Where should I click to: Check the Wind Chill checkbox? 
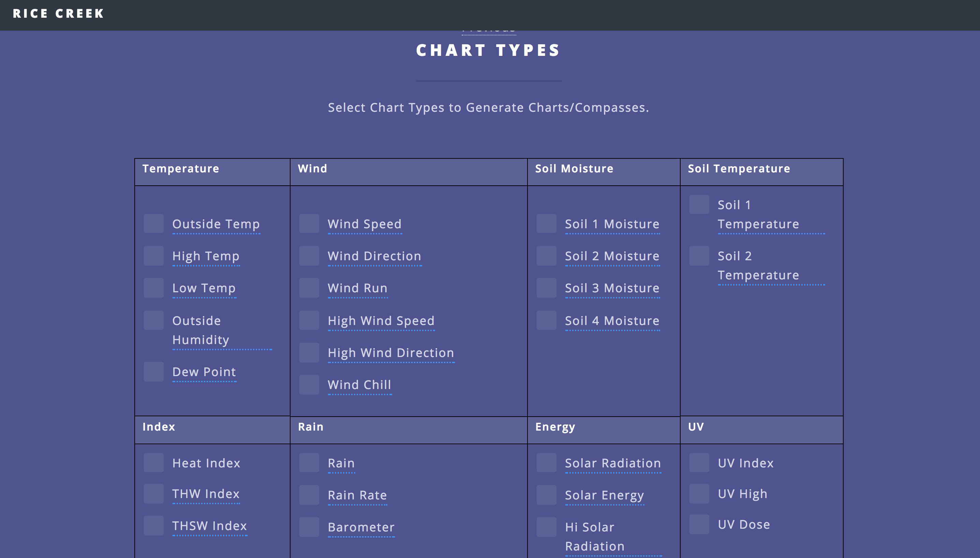pyautogui.click(x=309, y=384)
